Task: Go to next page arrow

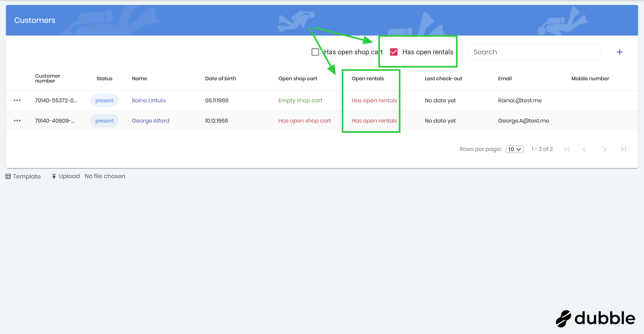Action: pyautogui.click(x=604, y=149)
